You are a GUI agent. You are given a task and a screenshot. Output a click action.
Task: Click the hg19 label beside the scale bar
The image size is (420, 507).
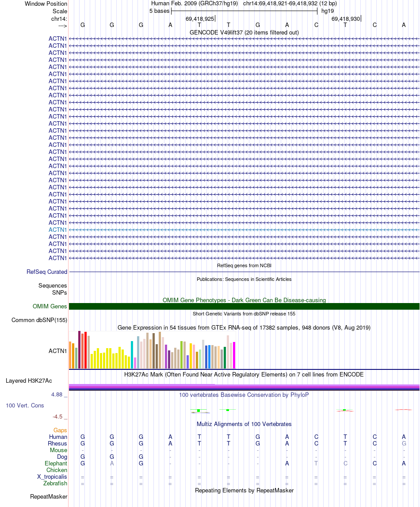coord(327,11)
